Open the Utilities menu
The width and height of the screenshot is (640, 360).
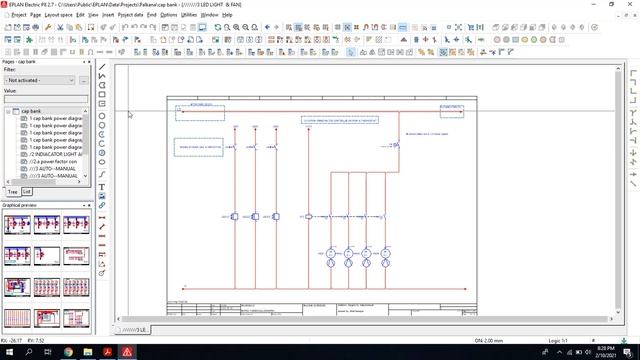pyautogui.click(x=189, y=15)
